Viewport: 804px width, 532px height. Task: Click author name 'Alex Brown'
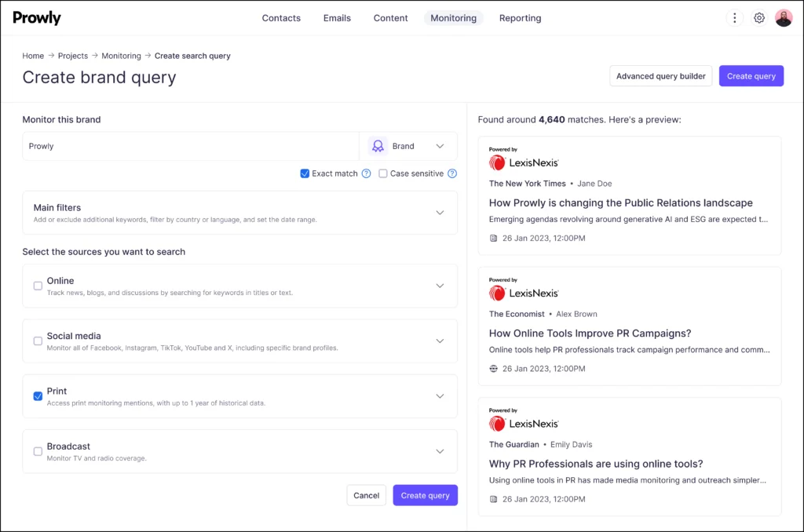tap(576, 314)
